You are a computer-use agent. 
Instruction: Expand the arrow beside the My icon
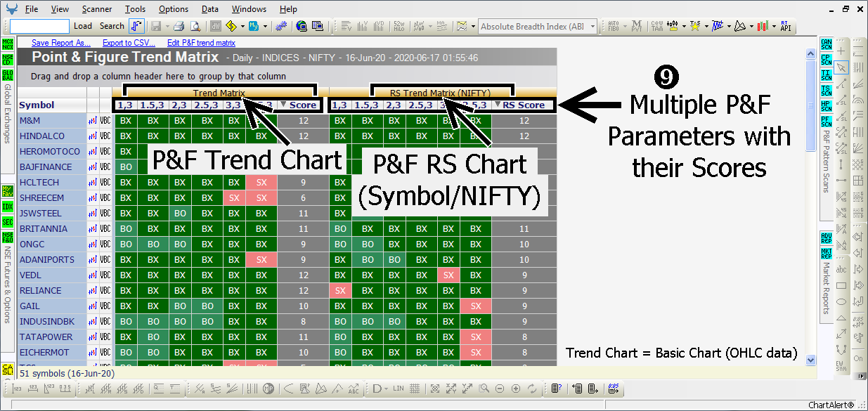coord(264,26)
